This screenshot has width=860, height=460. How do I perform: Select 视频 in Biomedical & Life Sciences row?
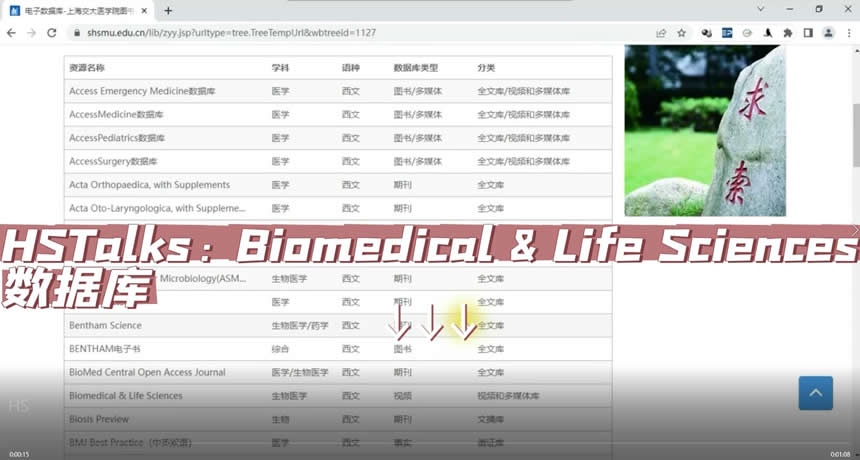click(403, 396)
